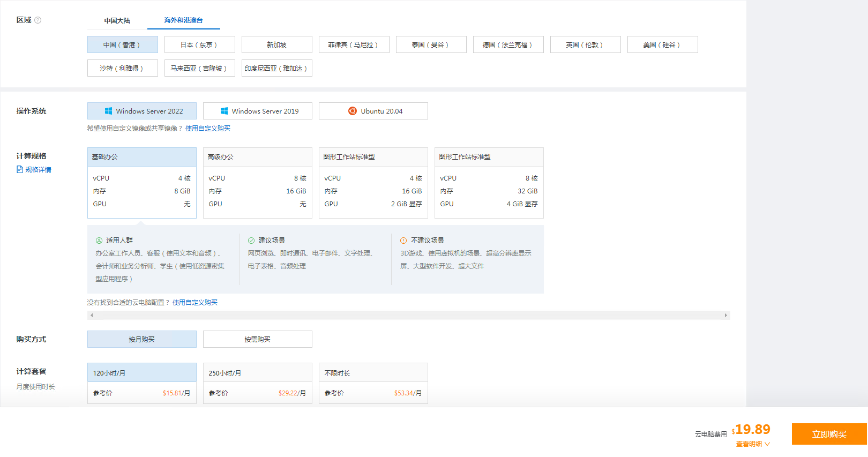Choose the 不限时长 plan
Image resolution: width=868 pixels, height=457 pixels.
[373, 383]
